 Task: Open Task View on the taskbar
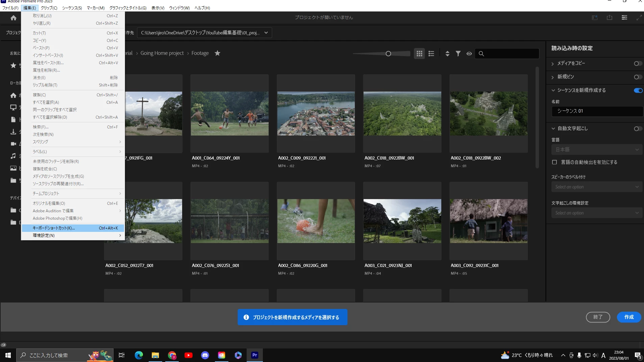[122, 355]
